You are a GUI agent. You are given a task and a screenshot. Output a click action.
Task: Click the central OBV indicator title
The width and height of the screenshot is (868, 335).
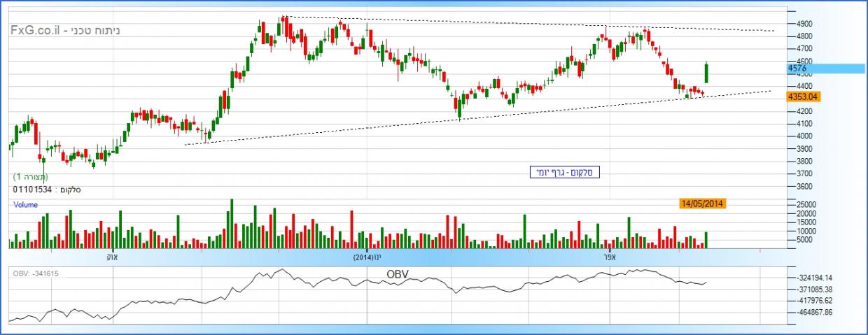[397, 274]
